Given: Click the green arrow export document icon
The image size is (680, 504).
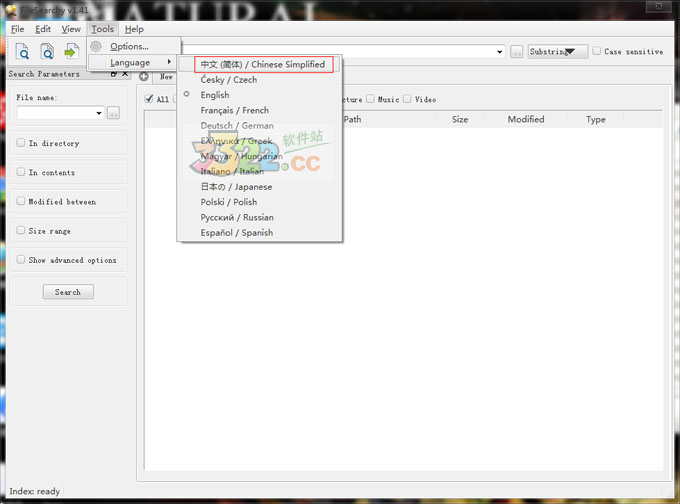Looking at the screenshot, I should [x=72, y=51].
